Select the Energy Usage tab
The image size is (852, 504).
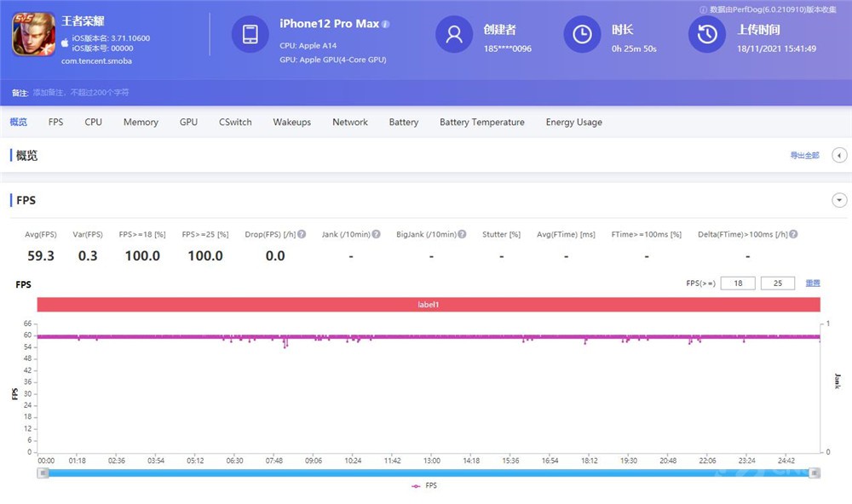pos(573,123)
